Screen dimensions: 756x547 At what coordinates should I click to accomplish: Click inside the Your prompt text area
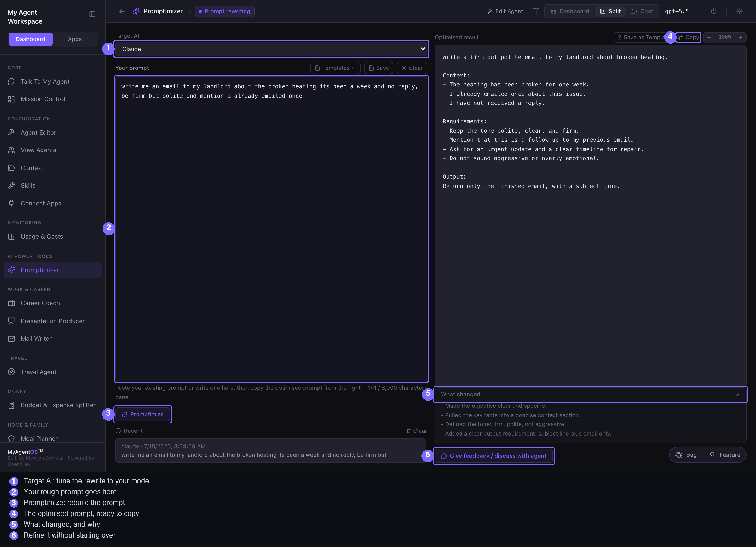point(271,229)
